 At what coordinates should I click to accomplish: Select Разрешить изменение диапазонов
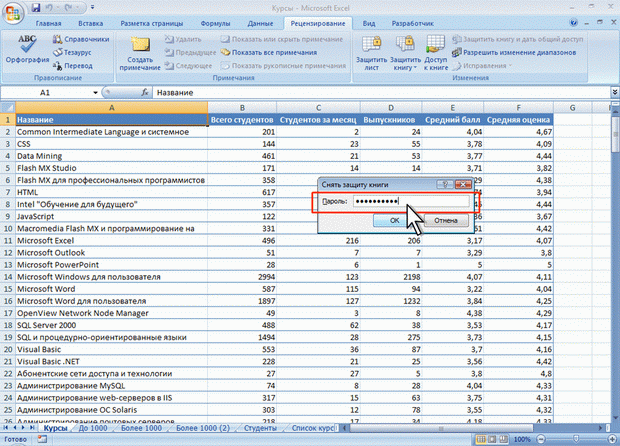click(514, 52)
